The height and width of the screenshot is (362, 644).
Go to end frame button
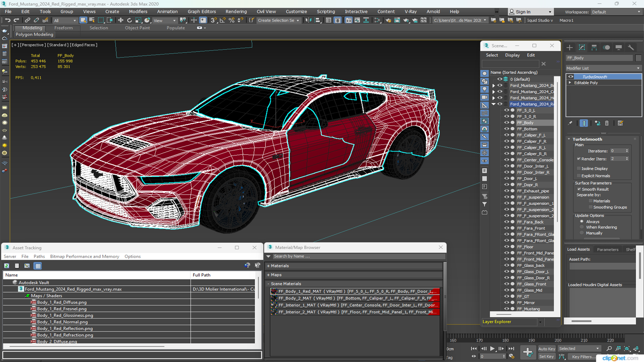click(511, 349)
